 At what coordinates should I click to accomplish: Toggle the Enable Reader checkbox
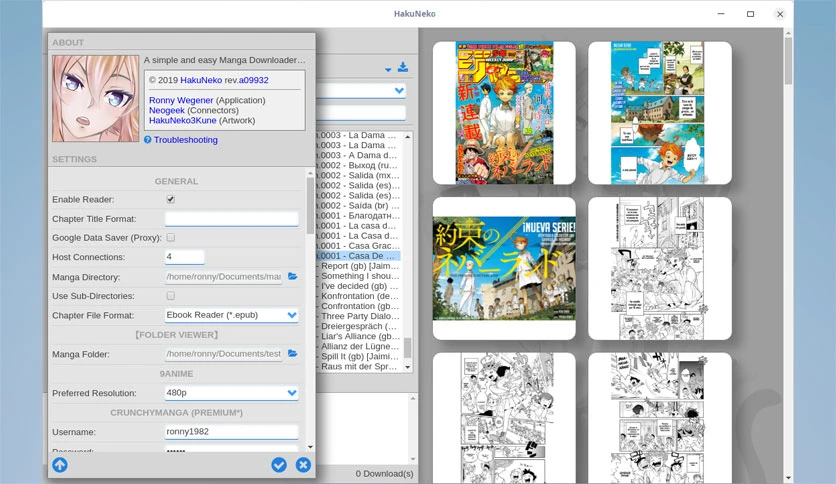[171, 199]
